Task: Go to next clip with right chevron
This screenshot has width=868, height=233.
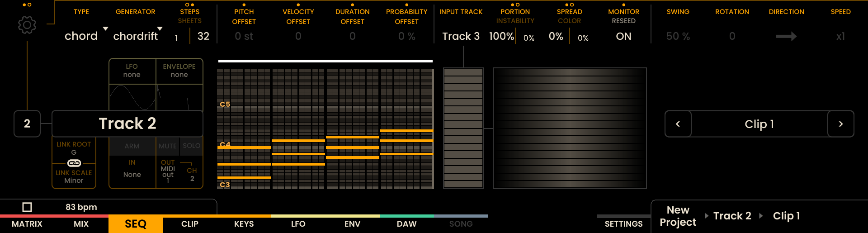Action: click(840, 124)
